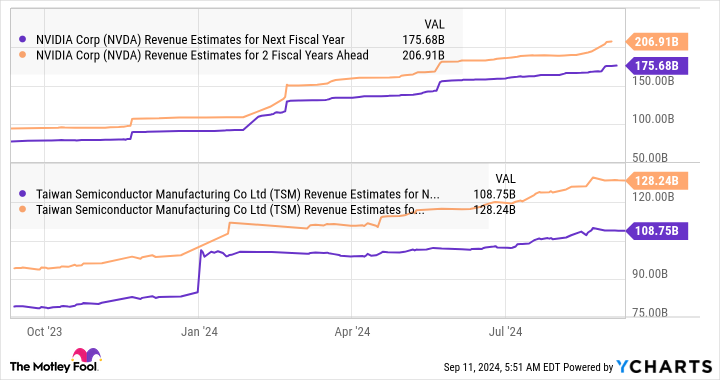Click the 120.00B y-axis label
Image resolution: width=720 pixels, height=380 pixels.
(x=653, y=197)
